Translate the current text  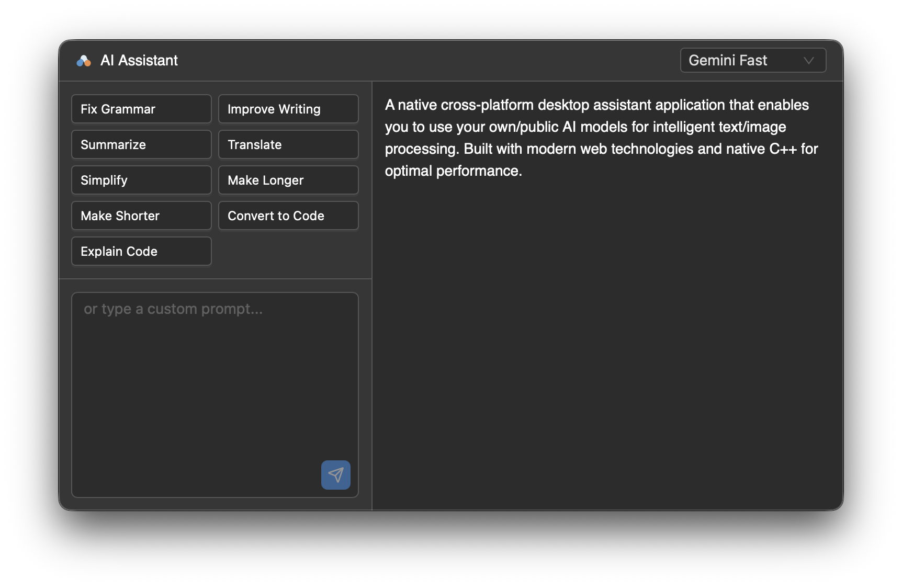coord(288,144)
